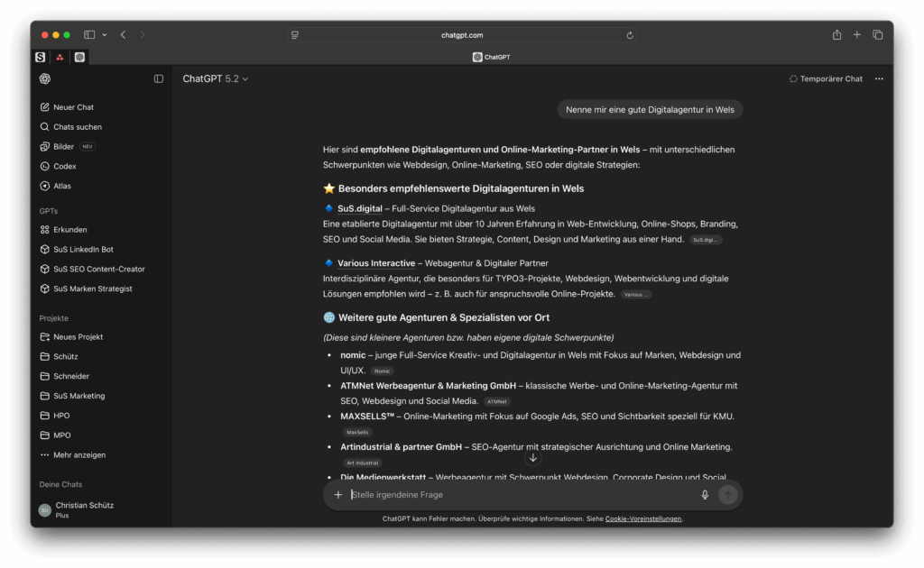Click the scroll-to-bottom arrow button
The height and width of the screenshot is (568, 924).
[x=532, y=458]
